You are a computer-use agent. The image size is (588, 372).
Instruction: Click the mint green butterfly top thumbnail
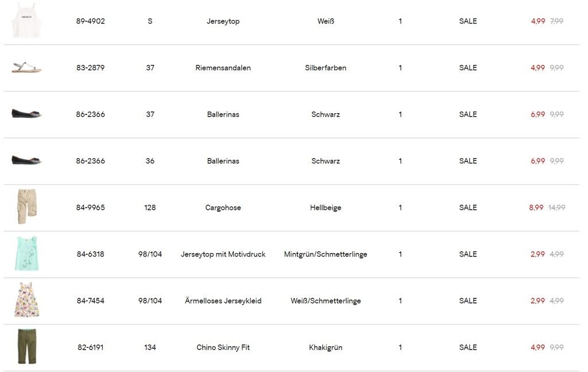[26, 254]
